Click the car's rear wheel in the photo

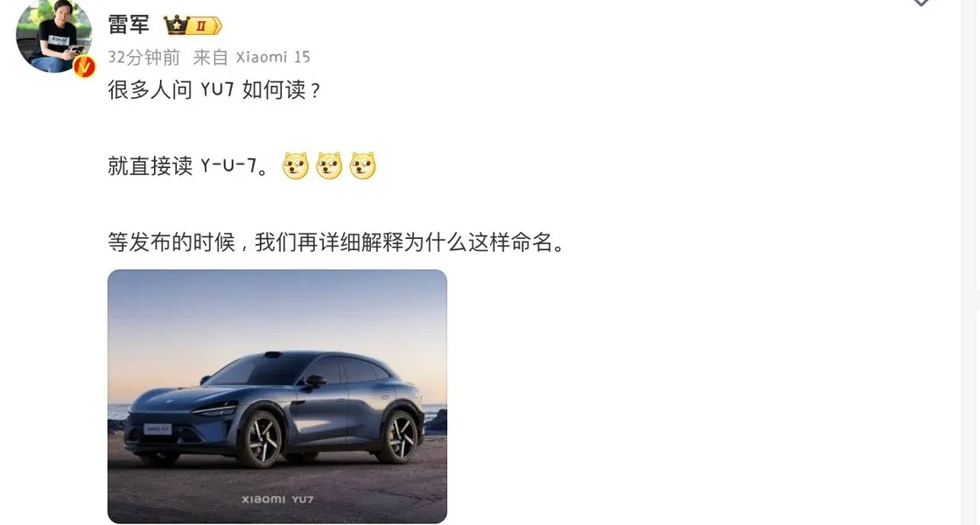click(x=399, y=437)
